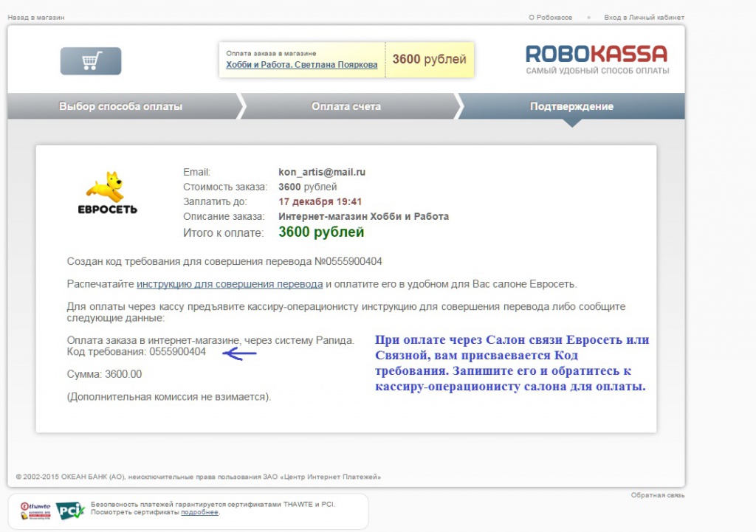
Task: Click Стоимость заказа label
Action: point(225,187)
